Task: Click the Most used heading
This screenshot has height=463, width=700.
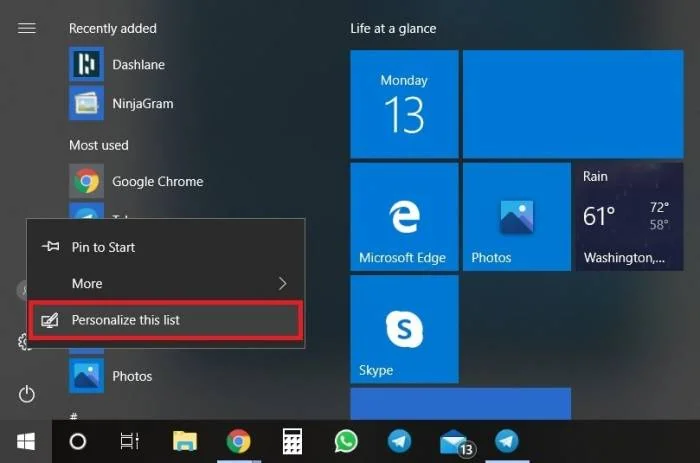Action: [99, 145]
